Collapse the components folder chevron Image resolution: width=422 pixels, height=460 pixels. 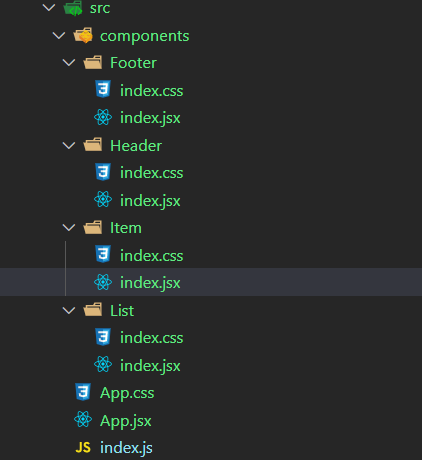point(59,35)
